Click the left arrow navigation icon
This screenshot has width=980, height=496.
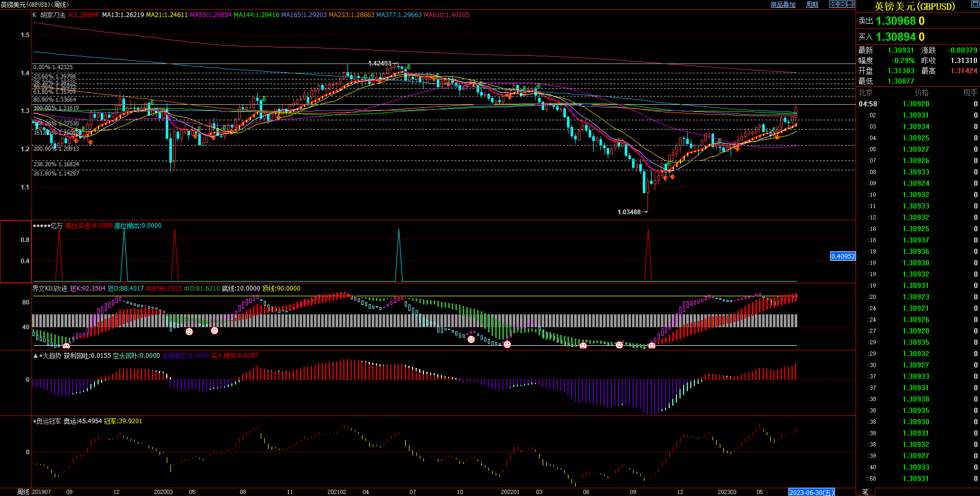coord(833,4)
